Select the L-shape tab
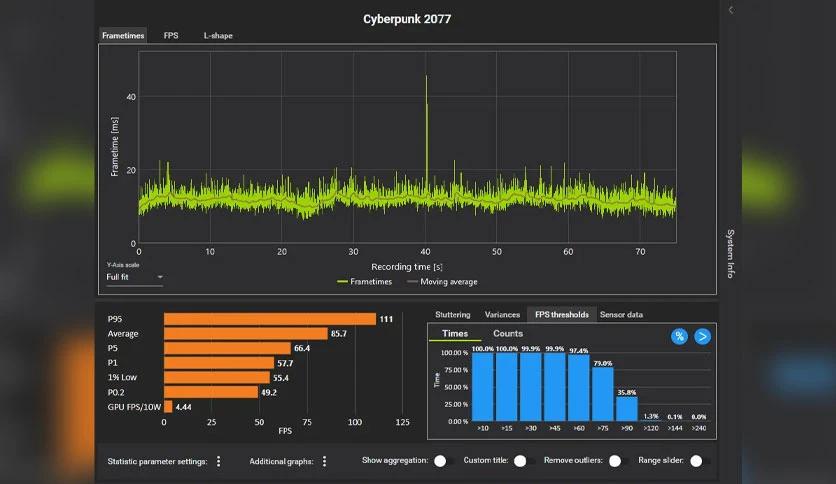The width and height of the screenshot is (836, 484). click(218, 36)
